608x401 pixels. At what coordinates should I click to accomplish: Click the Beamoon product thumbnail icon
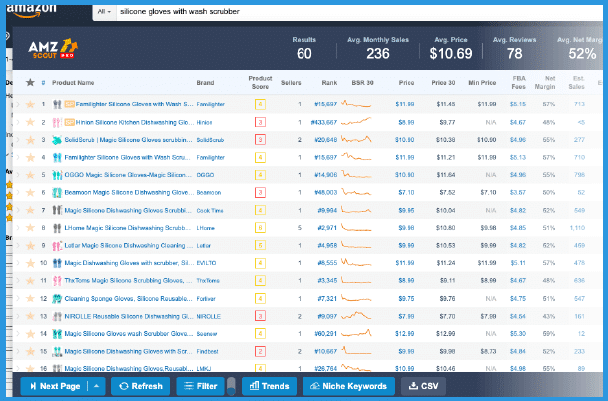pyautogui.click(x=57, y=192)
